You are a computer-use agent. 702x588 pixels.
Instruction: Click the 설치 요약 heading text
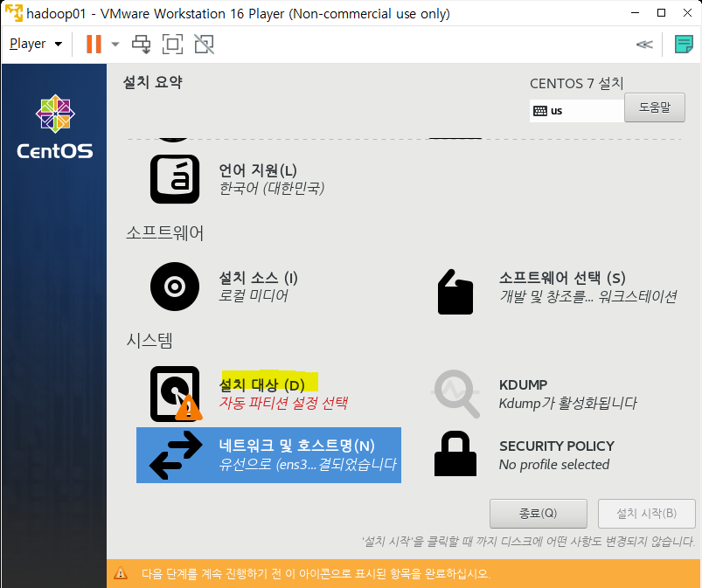153,82
